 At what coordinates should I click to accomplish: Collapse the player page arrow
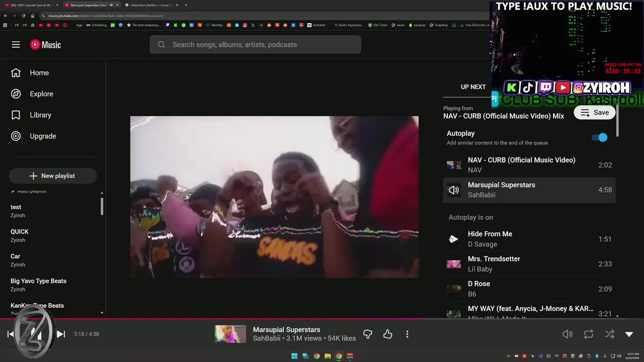tap(629, 334)
